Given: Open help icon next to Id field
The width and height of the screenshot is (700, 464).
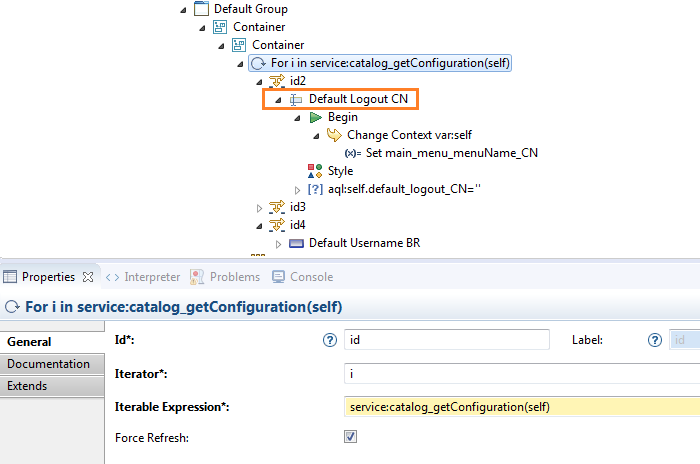Looking at the screenshot, I should 330,340.
